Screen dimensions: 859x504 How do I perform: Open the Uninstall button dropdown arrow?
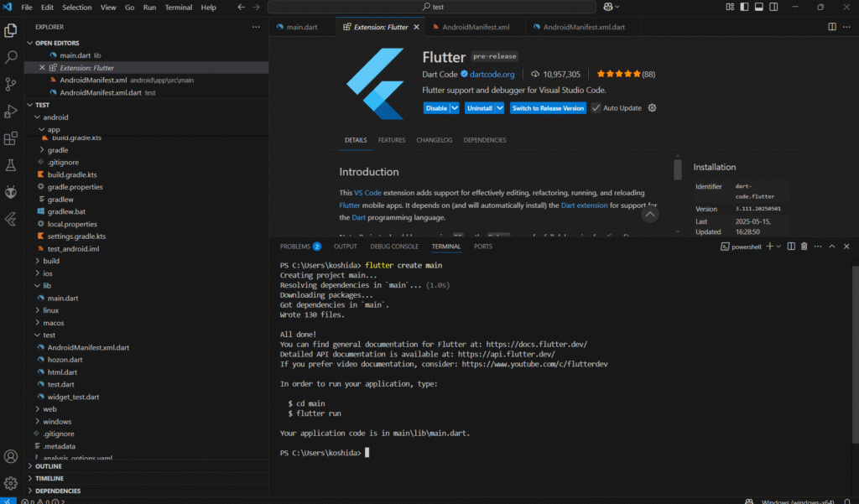(x=500, y=108)
